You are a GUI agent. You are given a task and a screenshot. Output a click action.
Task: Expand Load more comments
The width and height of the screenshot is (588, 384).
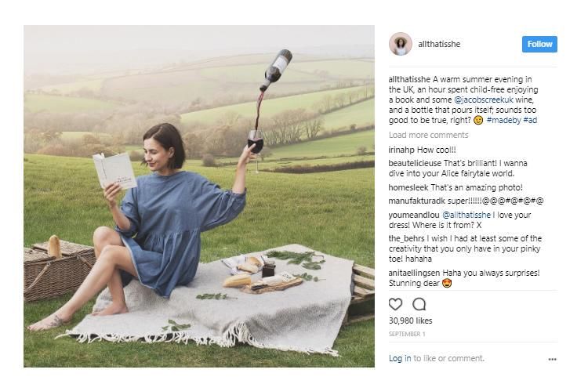pos(428,135)
